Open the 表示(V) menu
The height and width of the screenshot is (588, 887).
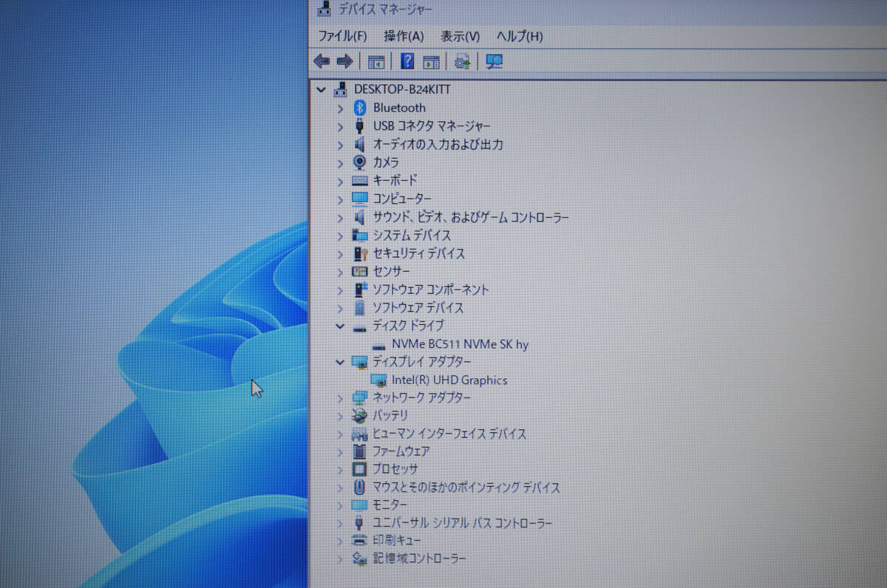461,36
